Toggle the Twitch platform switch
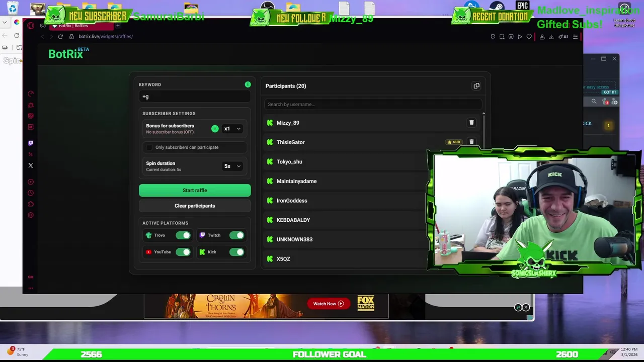The image size is (644, 362). click(236, 235)
